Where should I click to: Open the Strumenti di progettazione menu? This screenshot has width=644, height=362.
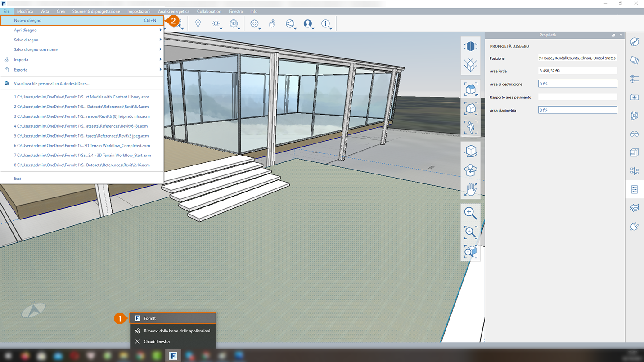click(x=96, y=11)
